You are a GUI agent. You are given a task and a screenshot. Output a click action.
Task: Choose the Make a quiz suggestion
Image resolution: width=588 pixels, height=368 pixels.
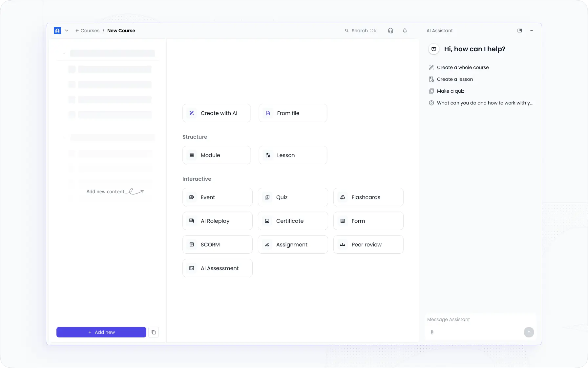pos(450,91)
